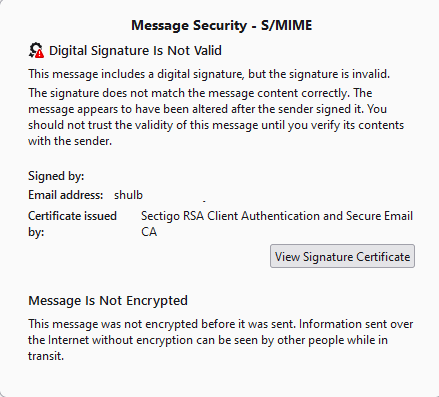
Task: Click the line starting "message appears to have been altered"
Action: pos(207,109)
